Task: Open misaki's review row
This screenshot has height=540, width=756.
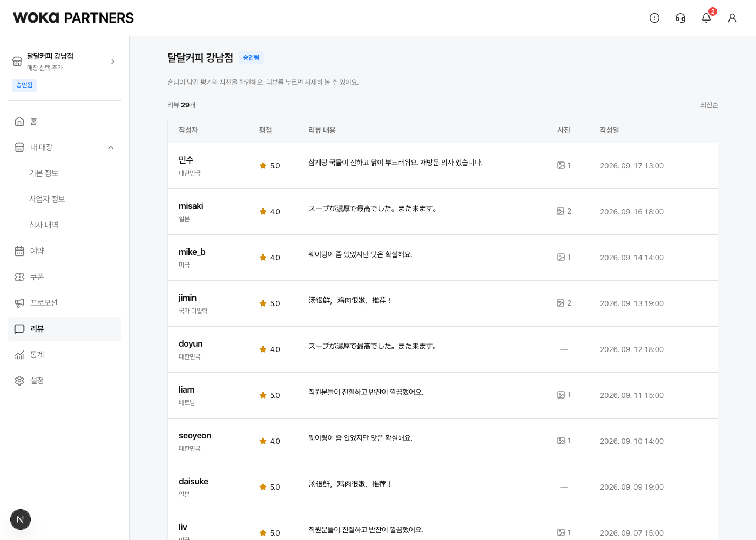Action: coord(443,212)
